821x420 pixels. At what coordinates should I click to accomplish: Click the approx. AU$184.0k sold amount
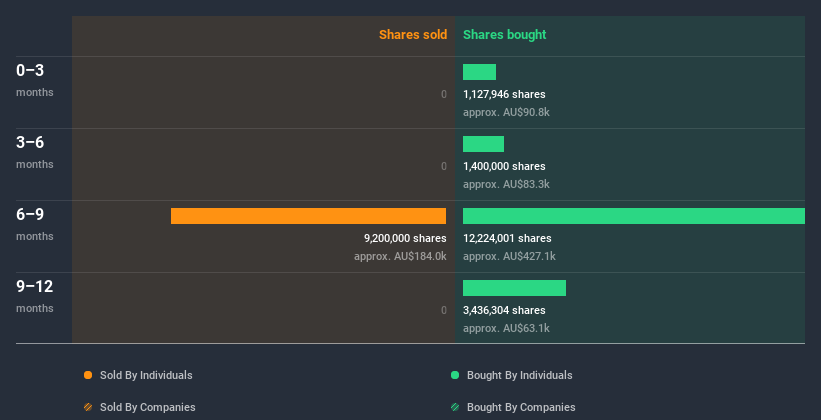point(400,256)
